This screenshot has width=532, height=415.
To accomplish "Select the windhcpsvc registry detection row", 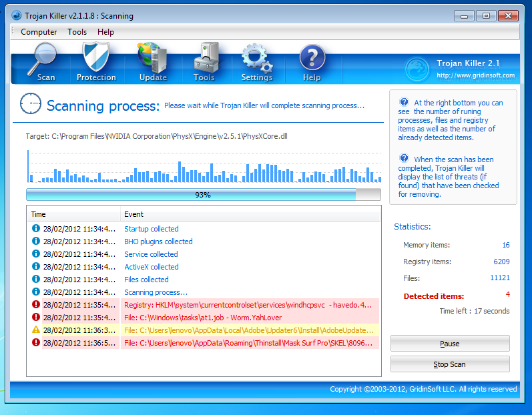I will click(204, 305).
